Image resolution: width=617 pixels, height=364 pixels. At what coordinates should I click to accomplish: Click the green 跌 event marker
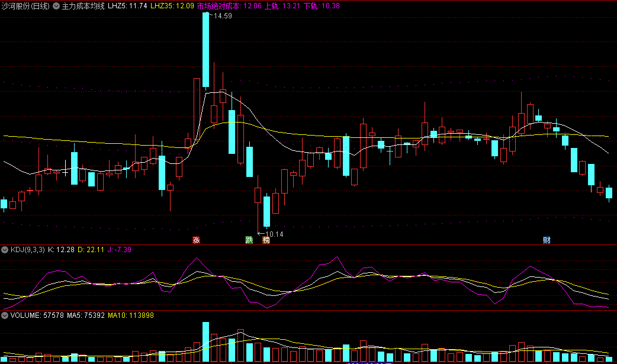(249, 240)
